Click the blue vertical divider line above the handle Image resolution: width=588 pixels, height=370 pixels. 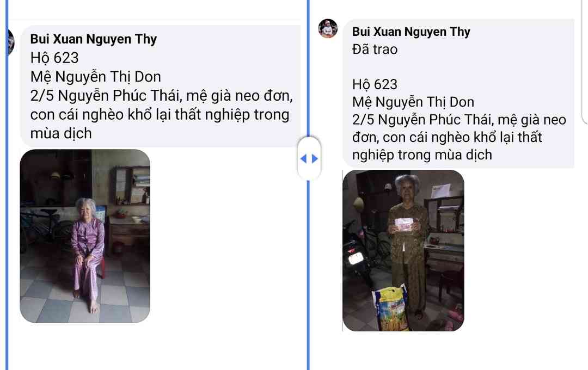pyautogui.click(x=309, y=67)
